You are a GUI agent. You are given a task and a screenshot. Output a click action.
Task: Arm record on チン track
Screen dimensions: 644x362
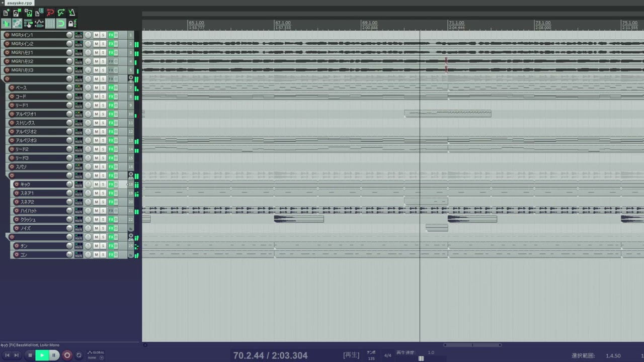point(17,246)
